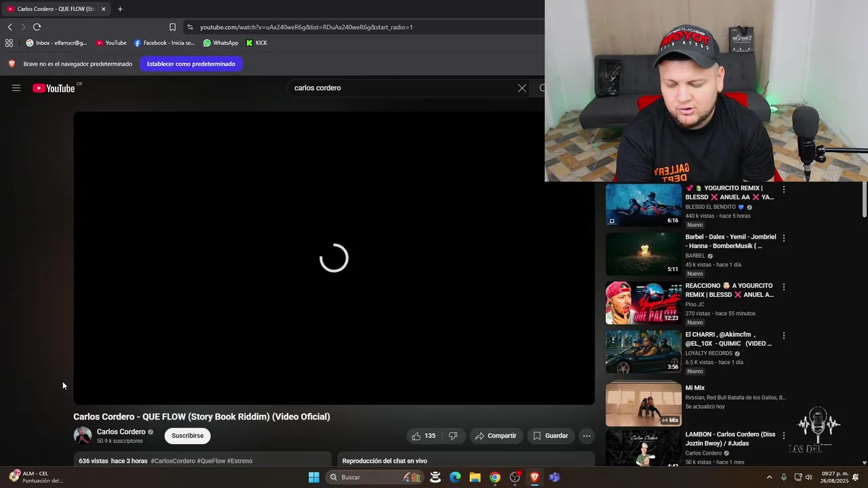Click the BLESSD EL BENDITO channel name
The width and height of the screenshot is (868, 488).
point(711,207)
